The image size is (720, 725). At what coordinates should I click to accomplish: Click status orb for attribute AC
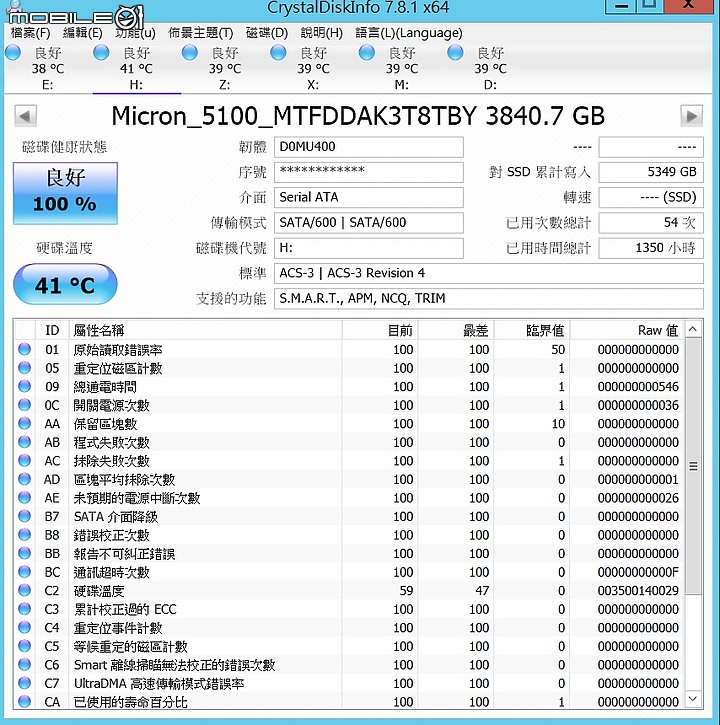(25, 461)
